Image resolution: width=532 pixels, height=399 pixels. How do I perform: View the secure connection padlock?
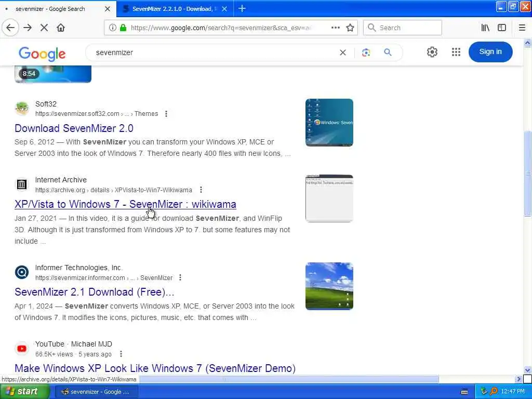coord(123,28)
